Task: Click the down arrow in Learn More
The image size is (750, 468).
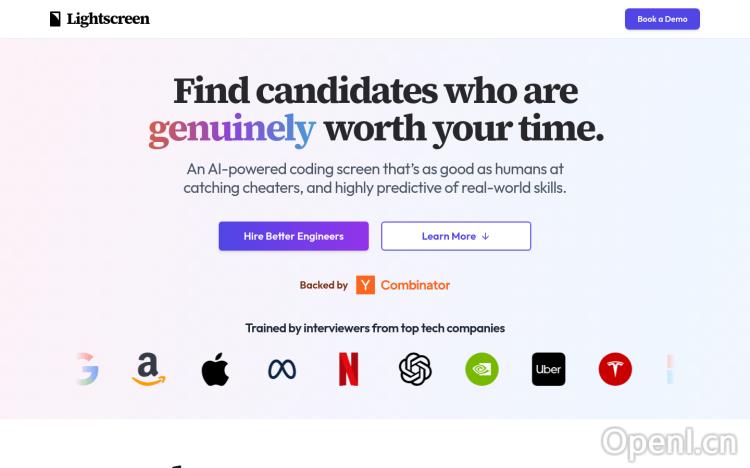Action: pyautogui.click(x=486, y=236)
